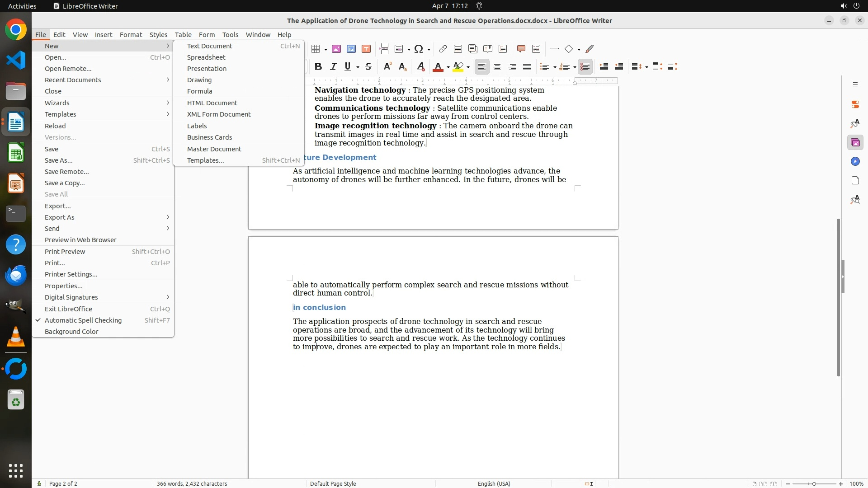Image resolution: width=868 pixels, height=488 pixels.
Task: Apply strikethrough formatting
Action: (x=368, y=67)
